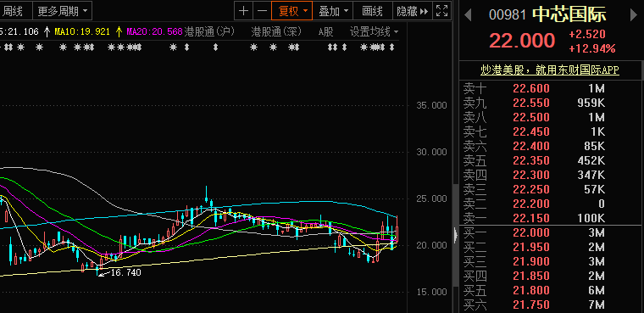Go to next stock with right arrow
This screenshot has width=644, height=313.
pos(634,15)
